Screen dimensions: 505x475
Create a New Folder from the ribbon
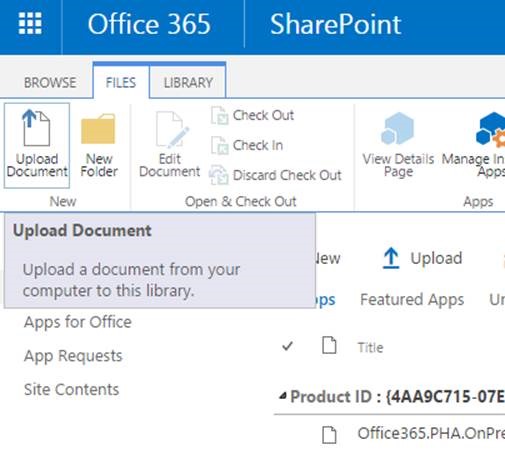pos(99,145)
